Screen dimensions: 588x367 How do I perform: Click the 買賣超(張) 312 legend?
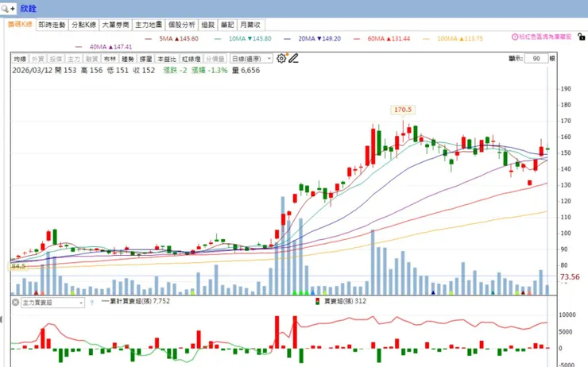[x=341, y=301]
